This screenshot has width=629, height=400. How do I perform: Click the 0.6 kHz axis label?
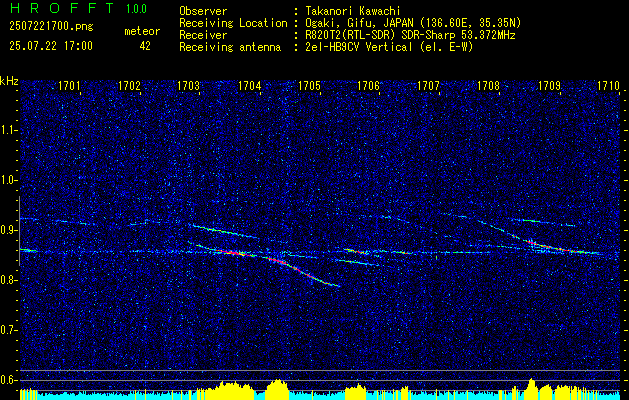coord(7,380)
